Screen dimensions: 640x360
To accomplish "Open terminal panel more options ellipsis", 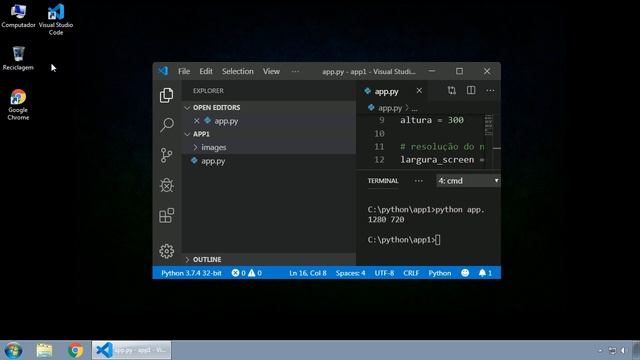I will [418, 181].
